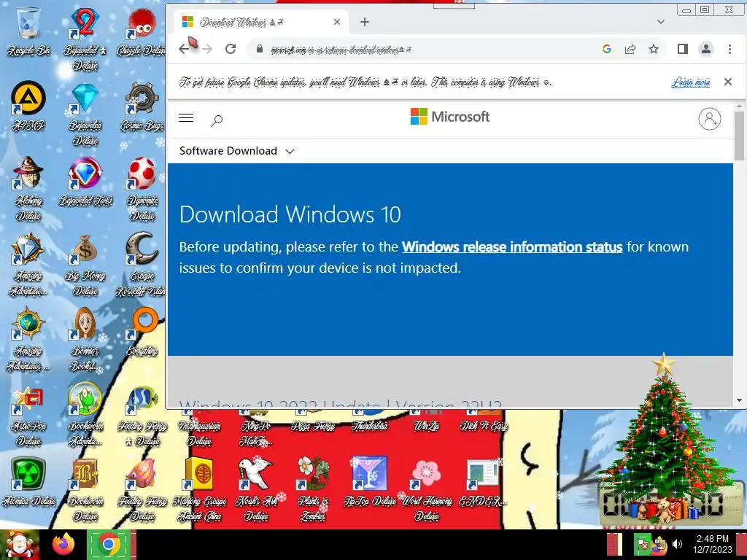Share this page via the share icon
Viewport: 747px width, 560px height.
point(630,49)
